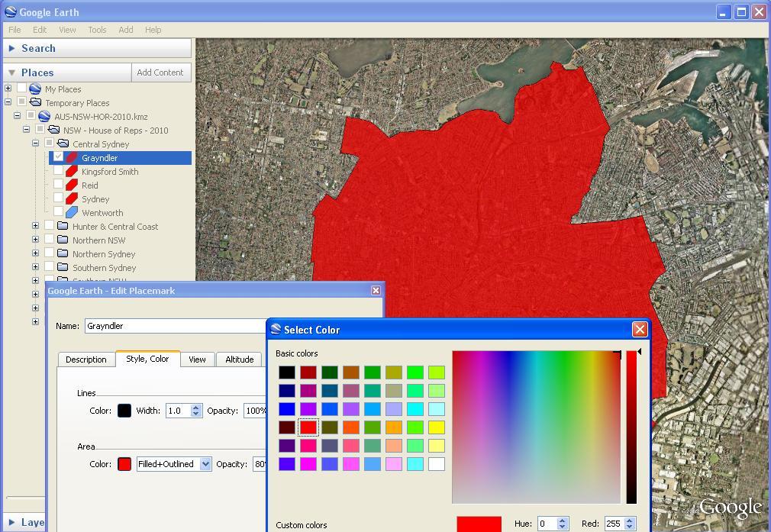Uncheck the Grayndler visibility checkbox
This screenshot has width=771, height=532.
[x=58, y=156]
